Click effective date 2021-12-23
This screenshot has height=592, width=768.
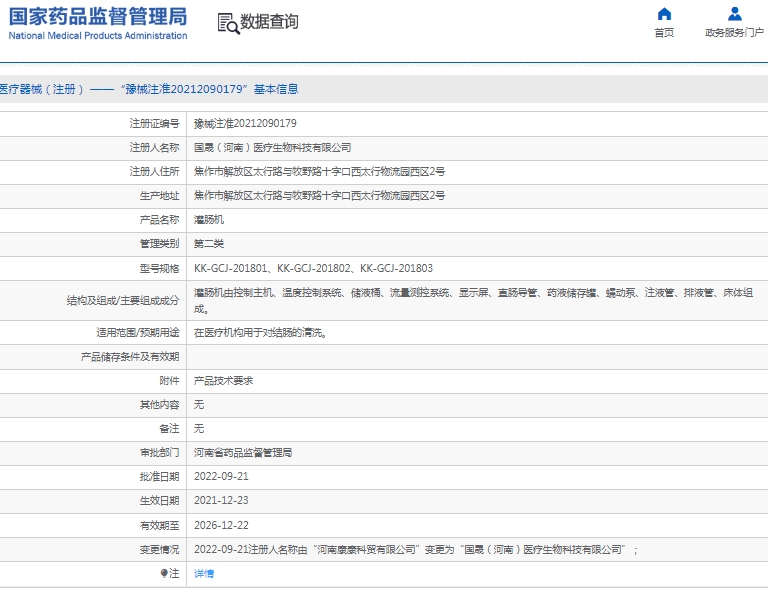[221, 500]
